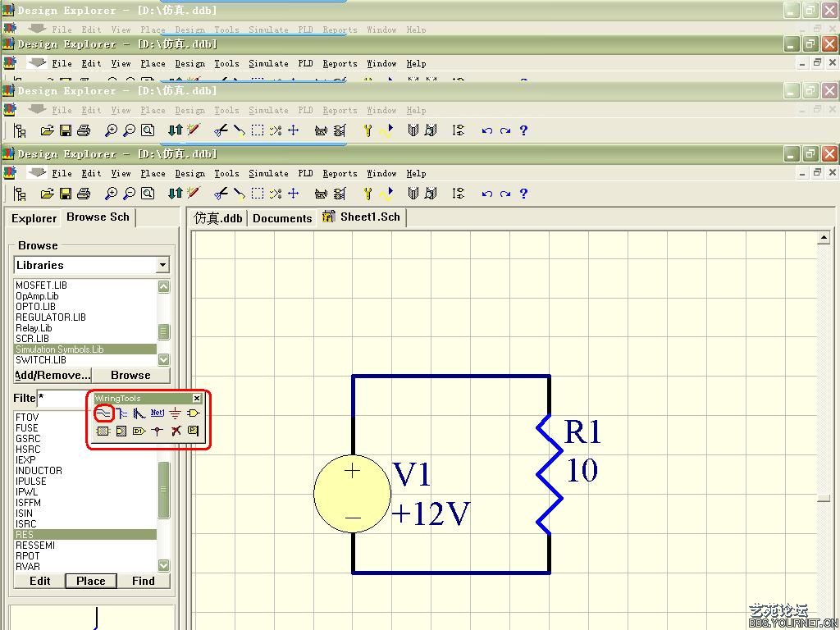Click Paste icon in front window toolbar
840x630 pixels.
(x=240, y=194)
